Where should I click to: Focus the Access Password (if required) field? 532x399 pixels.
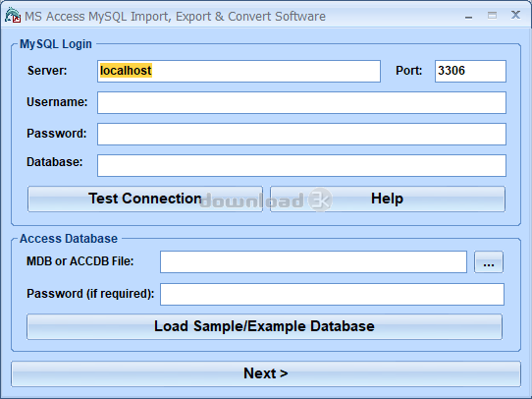[x=332, y=294]
